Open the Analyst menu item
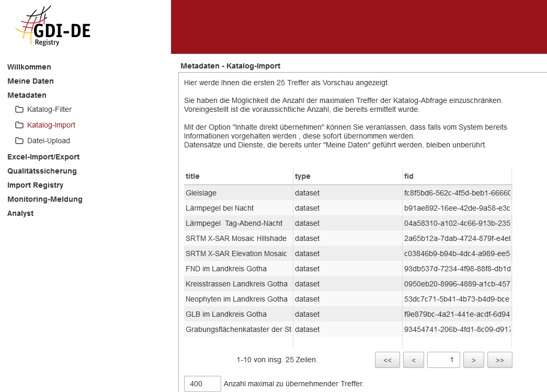This screenshot has width=547, height=392. [x=20, y=213]
